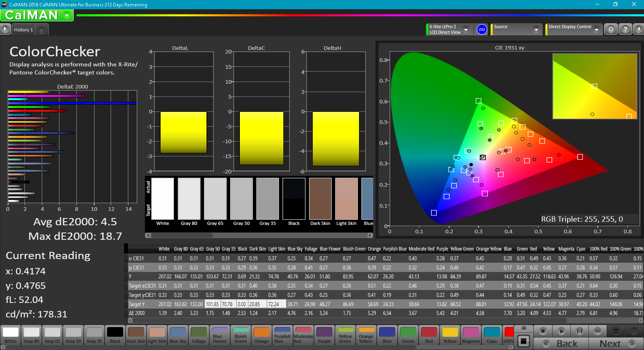The height and width of the screenshot is (350, 644).
Task: Expand the left side panel arrow
Action: [5, 29]
